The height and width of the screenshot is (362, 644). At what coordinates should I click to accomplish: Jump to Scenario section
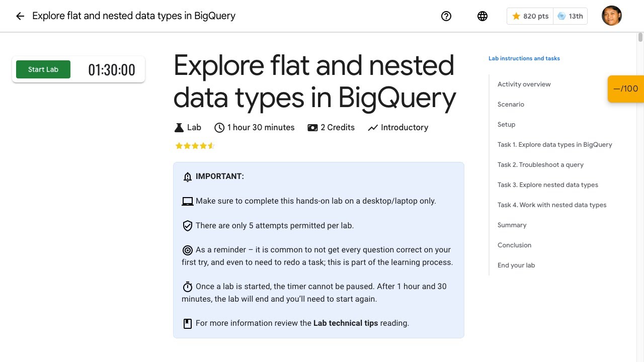click(x=511, y=105)
